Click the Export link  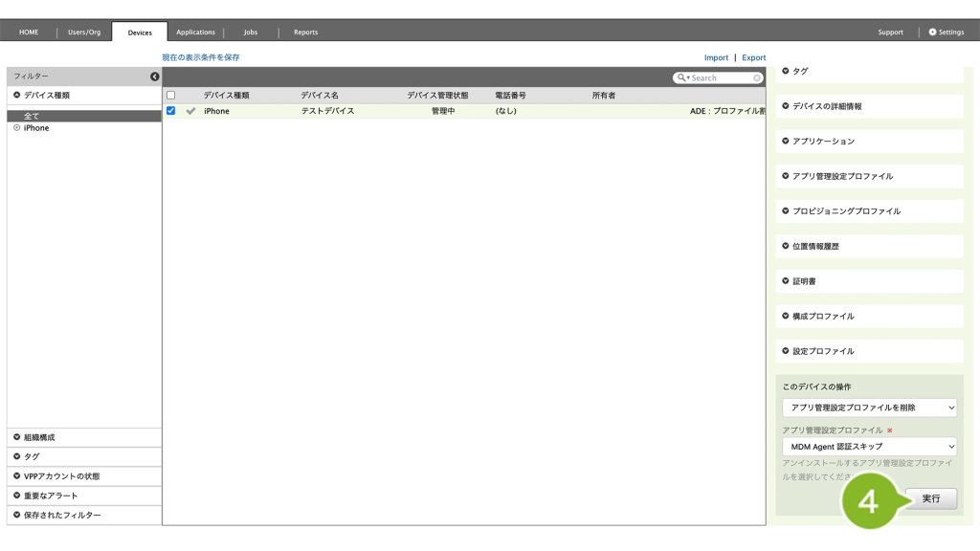point(753,57)
